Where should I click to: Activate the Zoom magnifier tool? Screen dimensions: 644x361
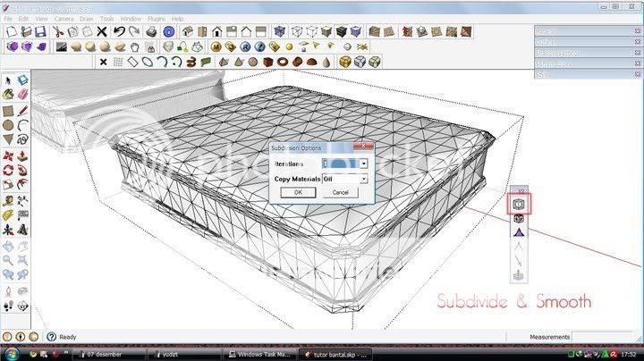8,260
